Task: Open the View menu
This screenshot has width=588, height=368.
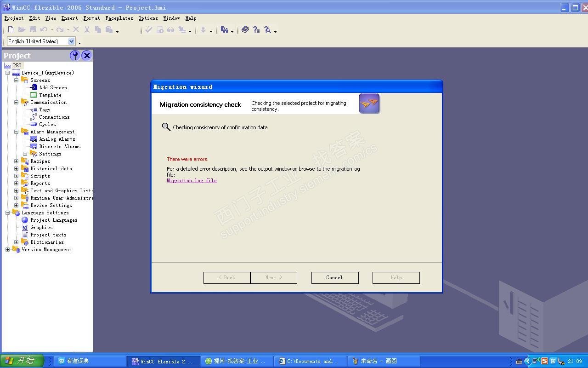Action: pyautogui.click(x=51, y=18)
